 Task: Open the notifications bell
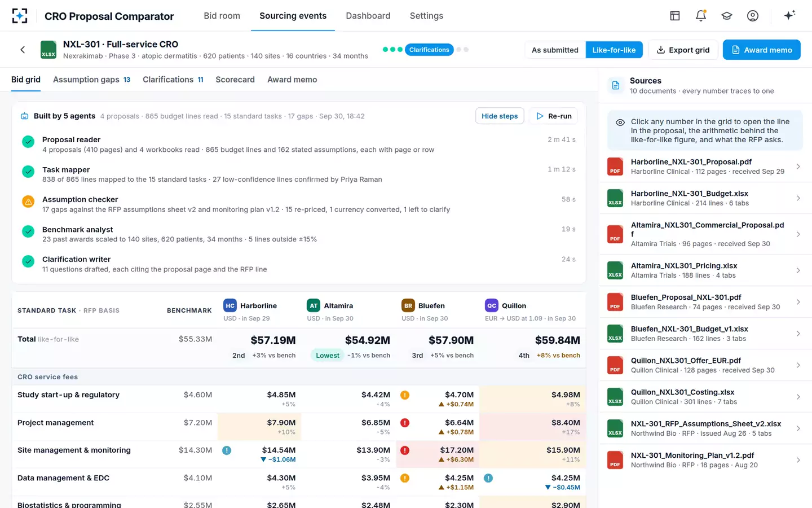pos(701,16)
